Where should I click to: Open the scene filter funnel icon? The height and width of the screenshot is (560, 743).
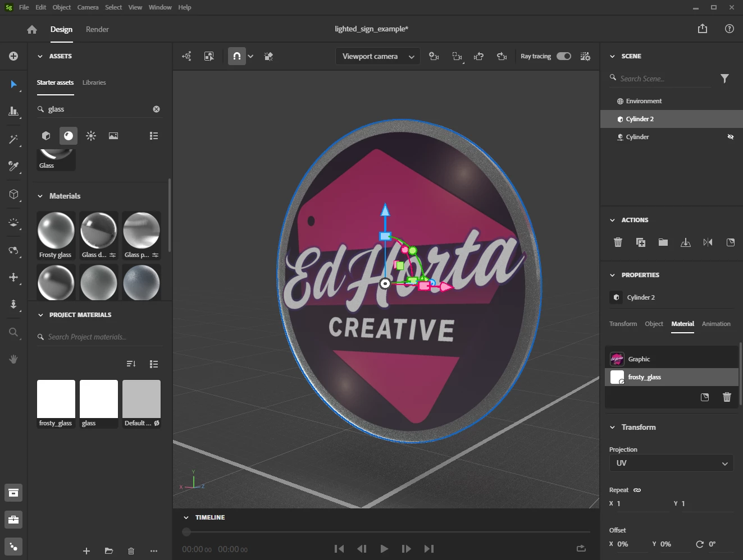(x=725, y=79)
